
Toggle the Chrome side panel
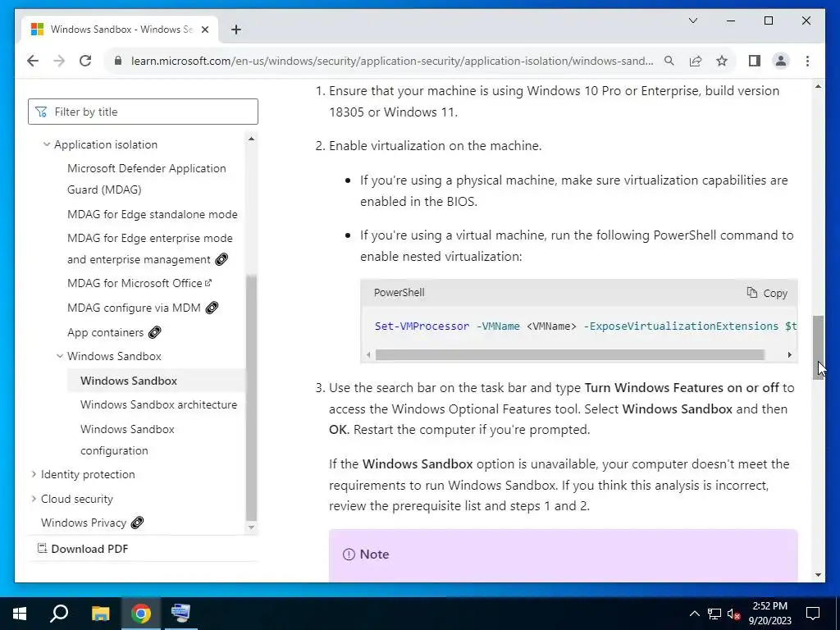coord(755,61)
